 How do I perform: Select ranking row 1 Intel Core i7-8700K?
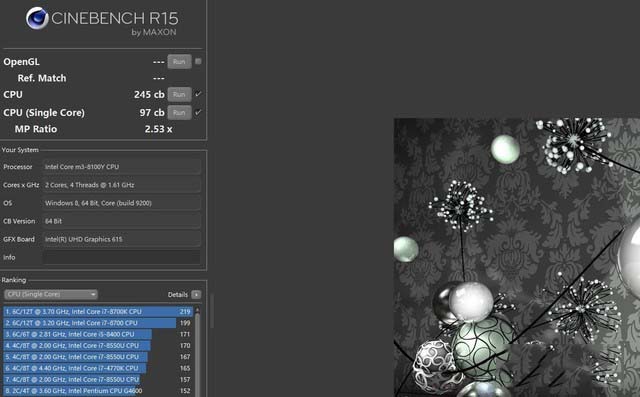pyautogui.click(x=98, y=312)
